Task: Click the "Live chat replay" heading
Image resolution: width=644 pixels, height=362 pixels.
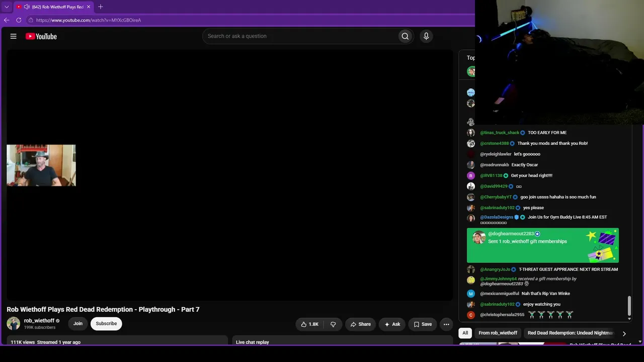Action: click(253, 342)
